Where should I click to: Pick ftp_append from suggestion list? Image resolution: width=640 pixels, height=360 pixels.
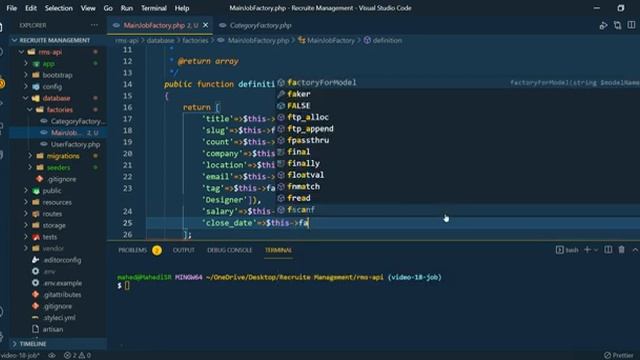click(x=310, y=129)
